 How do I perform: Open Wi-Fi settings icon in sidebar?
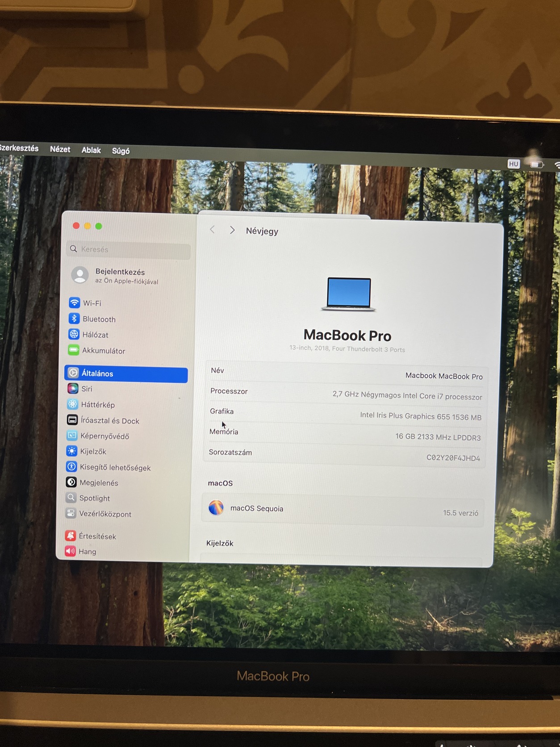click(x=75, y=302)
